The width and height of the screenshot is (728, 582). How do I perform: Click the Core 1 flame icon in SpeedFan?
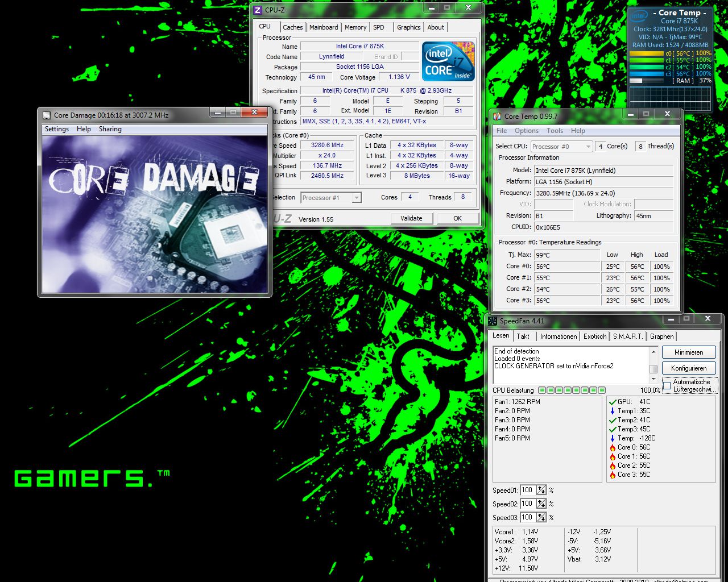613,456
